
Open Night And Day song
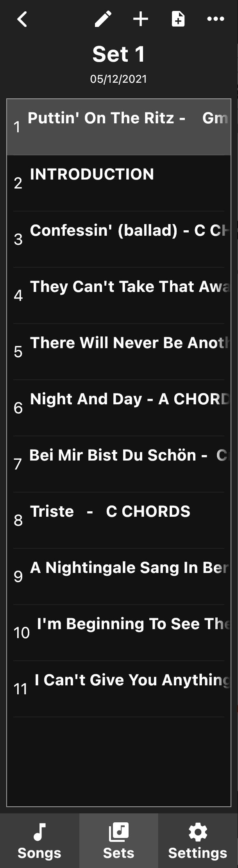coord(119,408)
